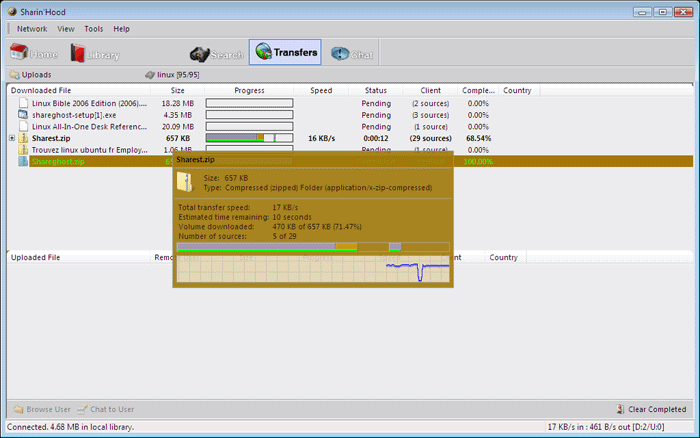Click the shareghost-setup[1].exe file icon
Viewport: 700px width, 438px height.
[24, 115]
